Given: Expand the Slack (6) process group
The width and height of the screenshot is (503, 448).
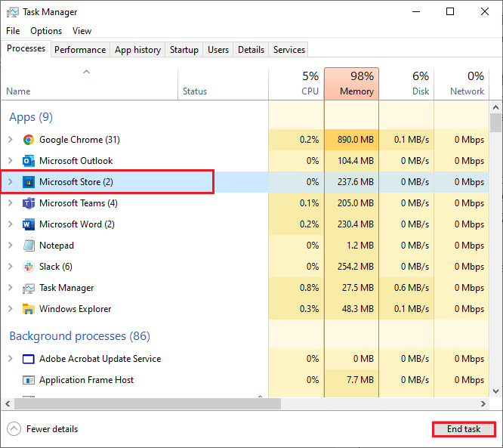Looking at the screenshot, I should 11,267.
